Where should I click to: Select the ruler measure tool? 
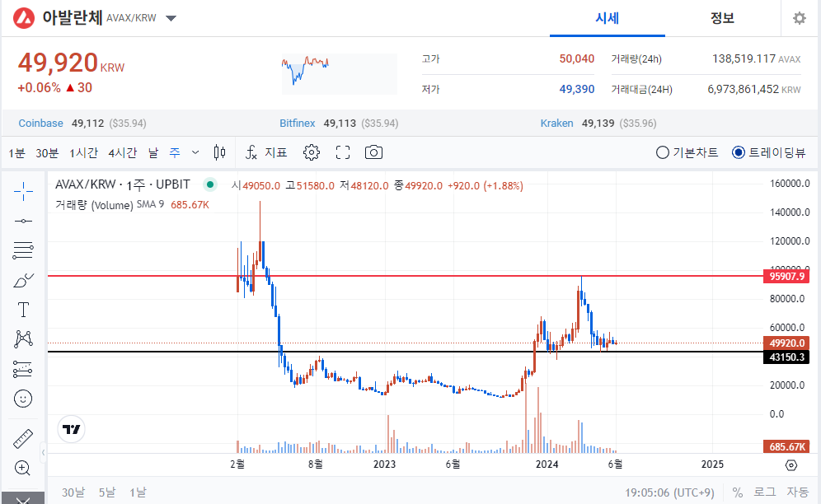coord(23,439)
